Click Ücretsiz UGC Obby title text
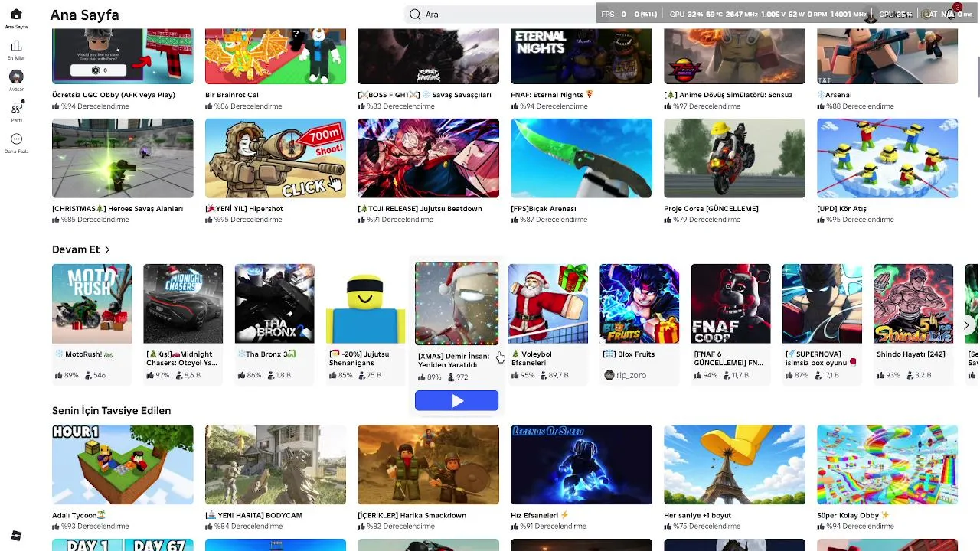The height and width of the screenshot is (551, 980). pos(113,95)
